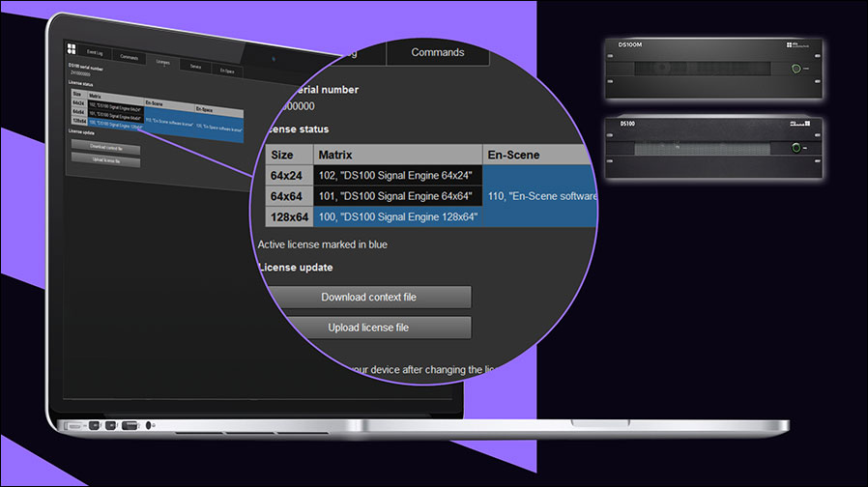Click the magnified License update heading
Viewport: 868px width, 487px height.
point(296,268)
